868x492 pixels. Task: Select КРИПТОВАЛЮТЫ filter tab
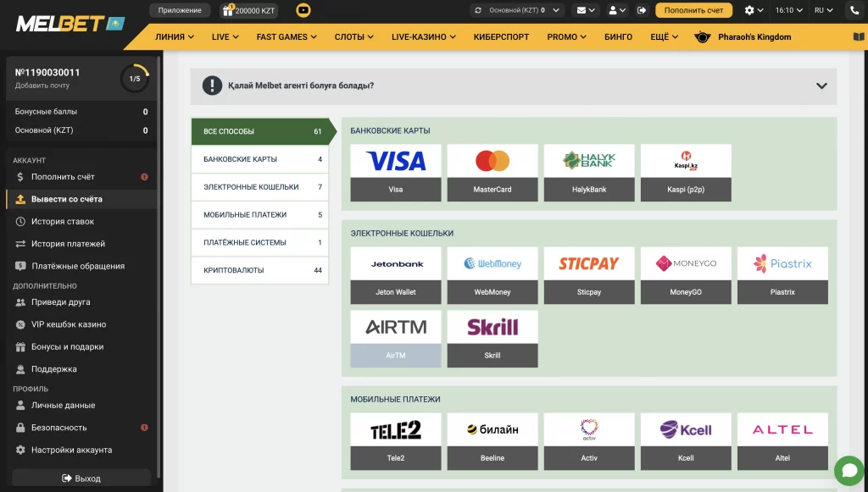[x=259, y=270]
